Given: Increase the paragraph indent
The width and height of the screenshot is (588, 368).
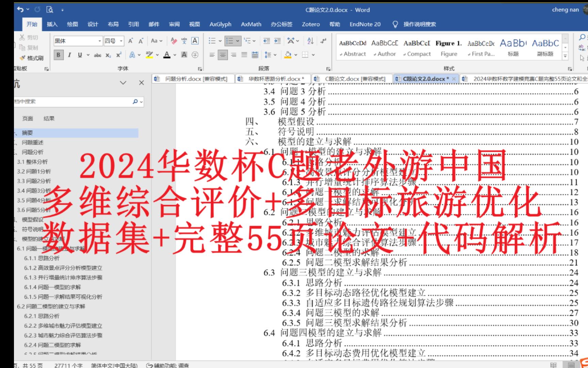Looking at the screenshot, I should pyautogui.click(x=278, y=41).
